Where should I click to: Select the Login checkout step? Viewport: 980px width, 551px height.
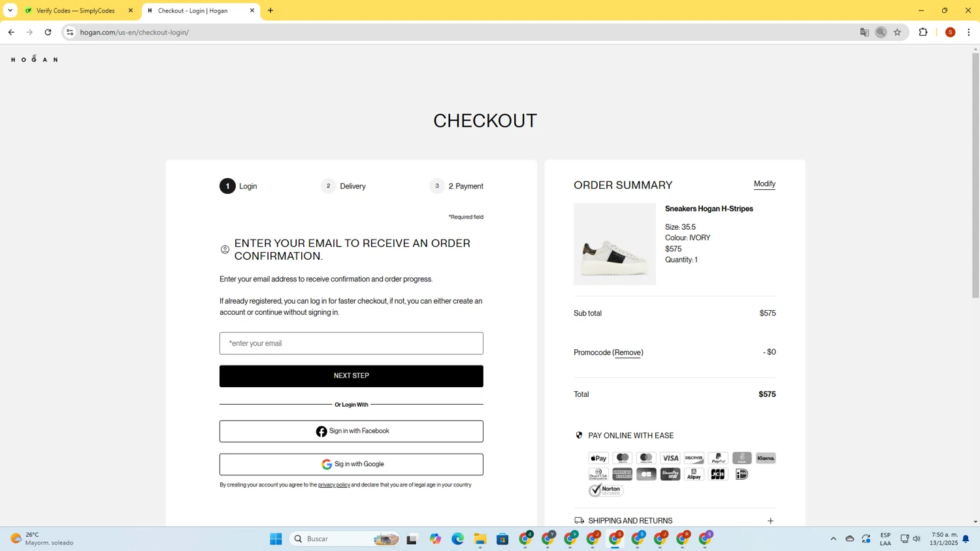tap(238, 186)
